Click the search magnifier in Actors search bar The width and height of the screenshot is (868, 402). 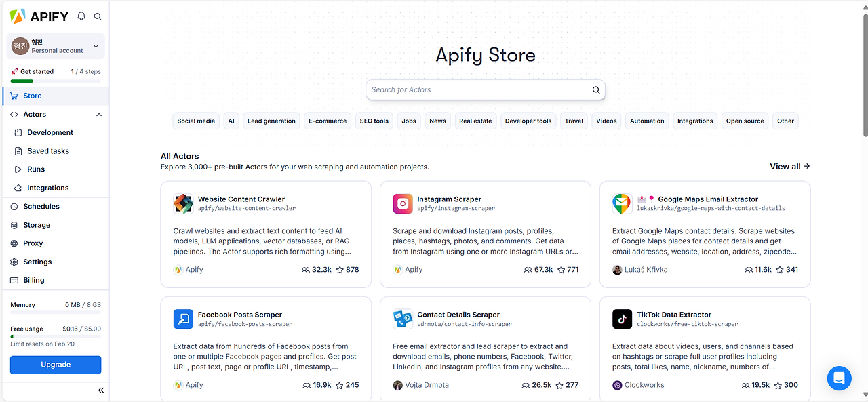(x=596, y=89)
